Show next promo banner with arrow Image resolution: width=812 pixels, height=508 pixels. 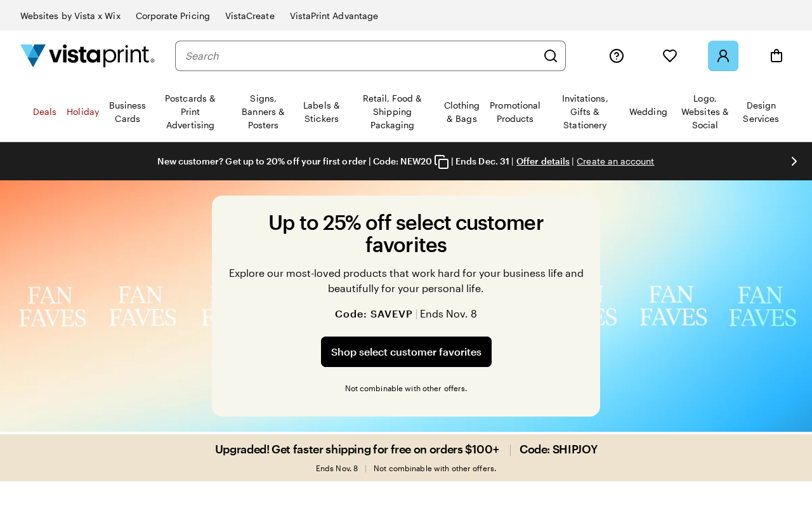click(x=794, y=161)
